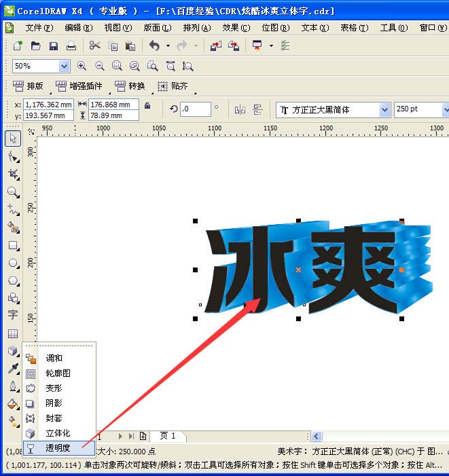Click the mirror horizontally button
This screenshot has width=449, height=476.
click(240, 109)
